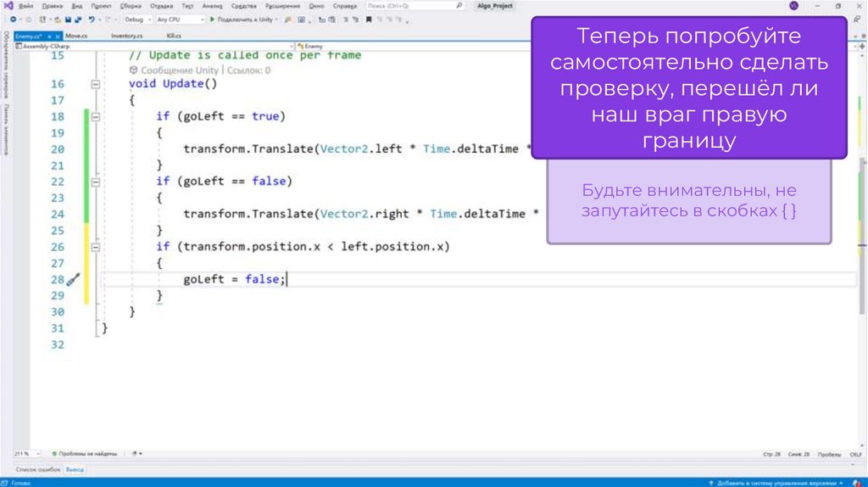Open the Debug configuration dropdown
This screenshot has width=868, height=487.
pos(138,20)
